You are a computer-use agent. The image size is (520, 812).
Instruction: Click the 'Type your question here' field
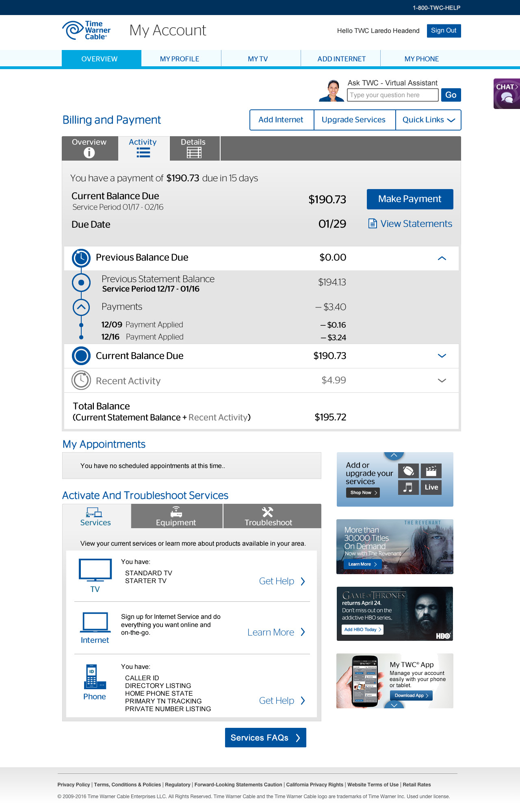click(x=393, y=95)
